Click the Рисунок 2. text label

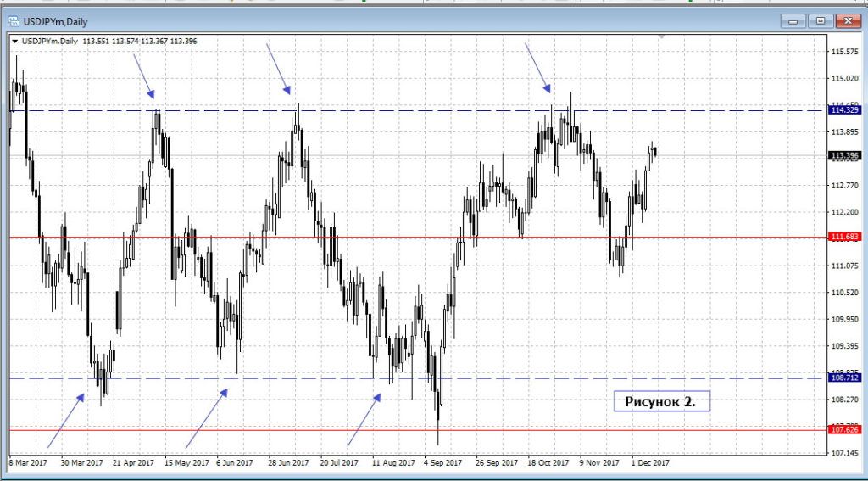coord(660,401)
